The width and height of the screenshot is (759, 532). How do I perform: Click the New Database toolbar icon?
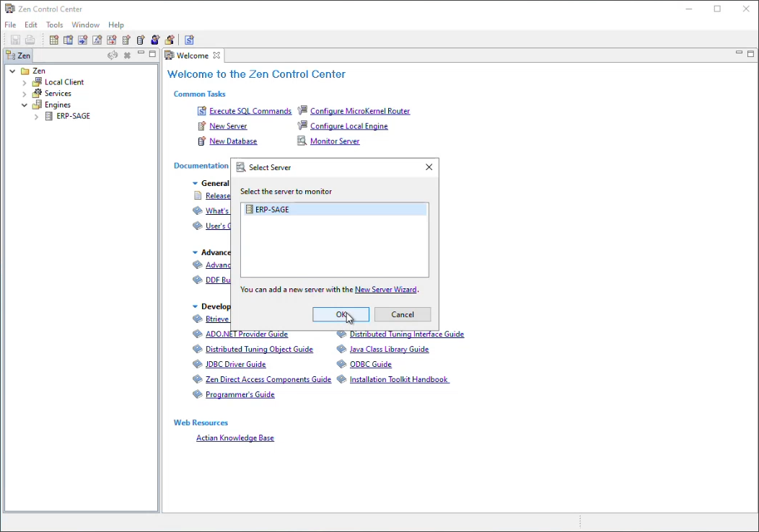click(141, 40)
